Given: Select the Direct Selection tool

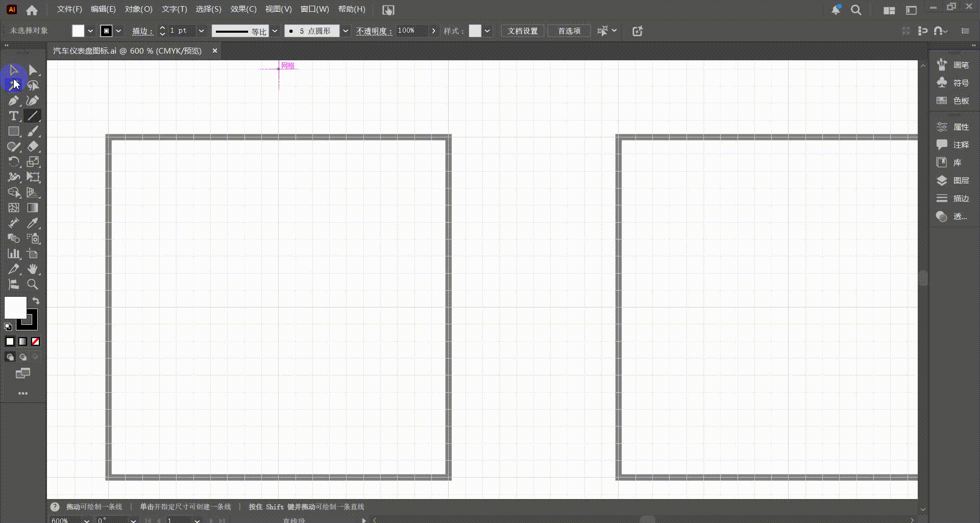Looking at the screenshot, I should coord(33,70).
